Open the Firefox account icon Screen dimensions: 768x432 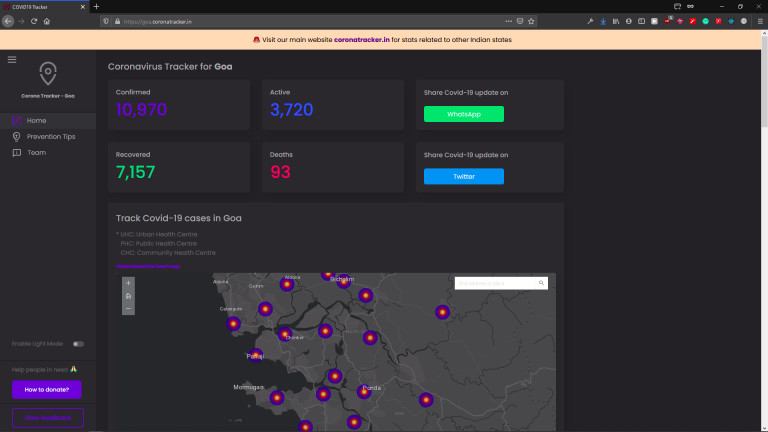pyautogui.click(x=628, y=21)
